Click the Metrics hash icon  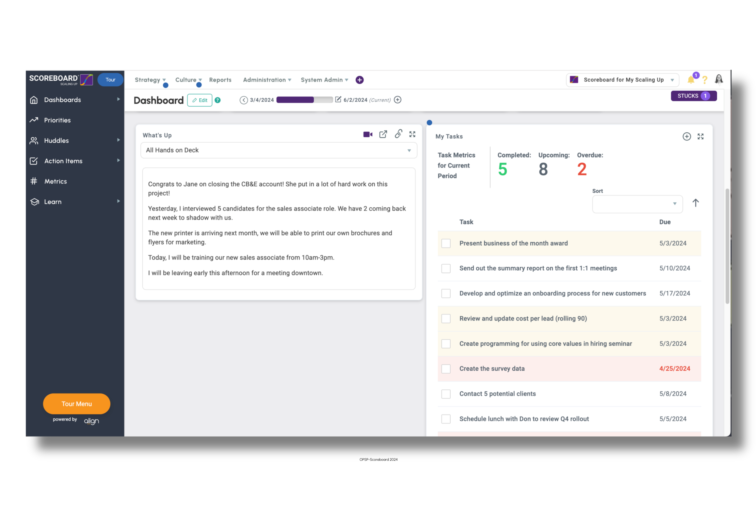pyautogui.click(x=34, y=181)
